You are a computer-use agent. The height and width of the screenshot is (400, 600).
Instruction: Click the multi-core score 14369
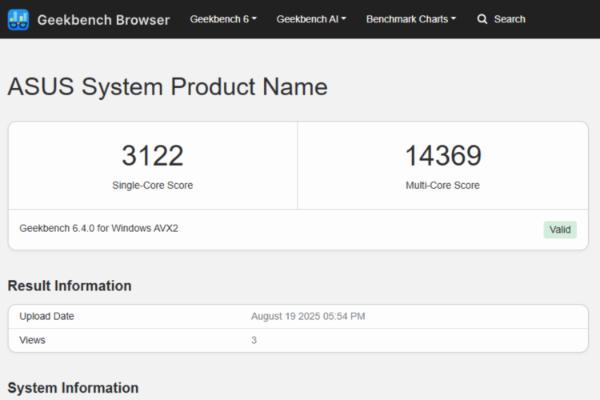[443, 155]
